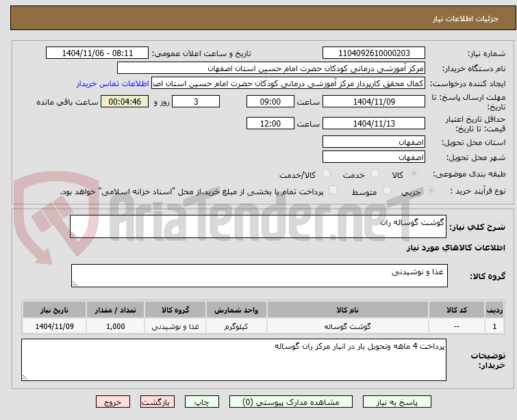Click the ایجاد کننده درخواست field
517x420 pixels.
[288, 83]
